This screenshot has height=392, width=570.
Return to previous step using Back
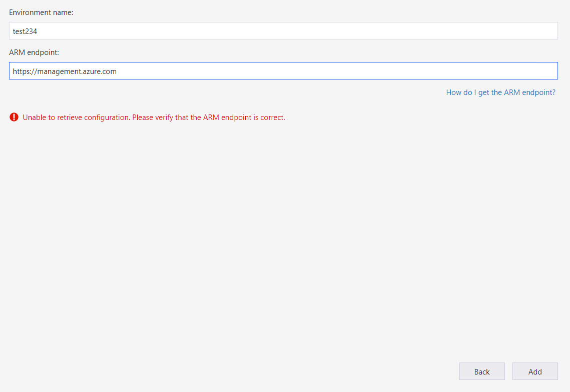(x=481, y=371)
